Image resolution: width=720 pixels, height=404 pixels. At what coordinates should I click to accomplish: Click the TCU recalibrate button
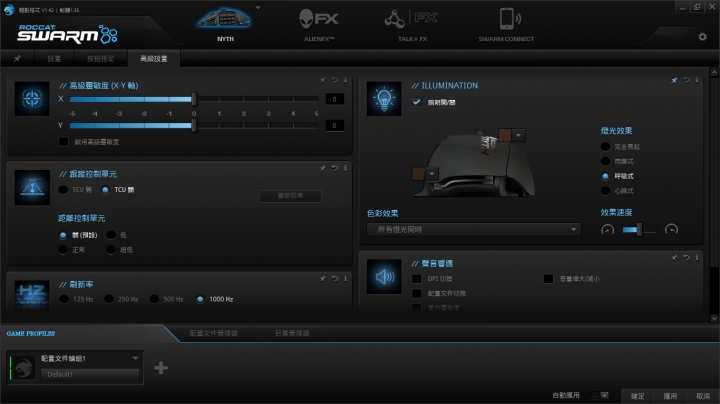click(x=290, y=196)
